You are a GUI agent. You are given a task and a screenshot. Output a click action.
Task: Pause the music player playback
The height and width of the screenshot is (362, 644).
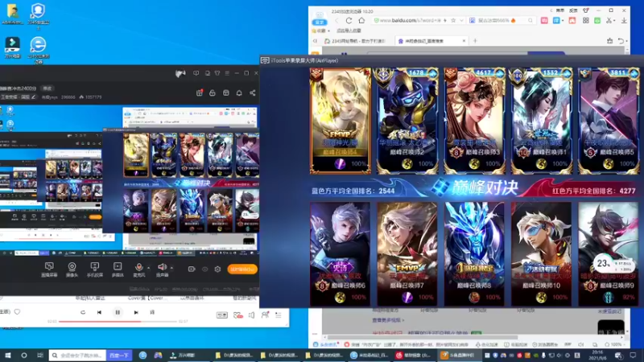tap(118, 312)
